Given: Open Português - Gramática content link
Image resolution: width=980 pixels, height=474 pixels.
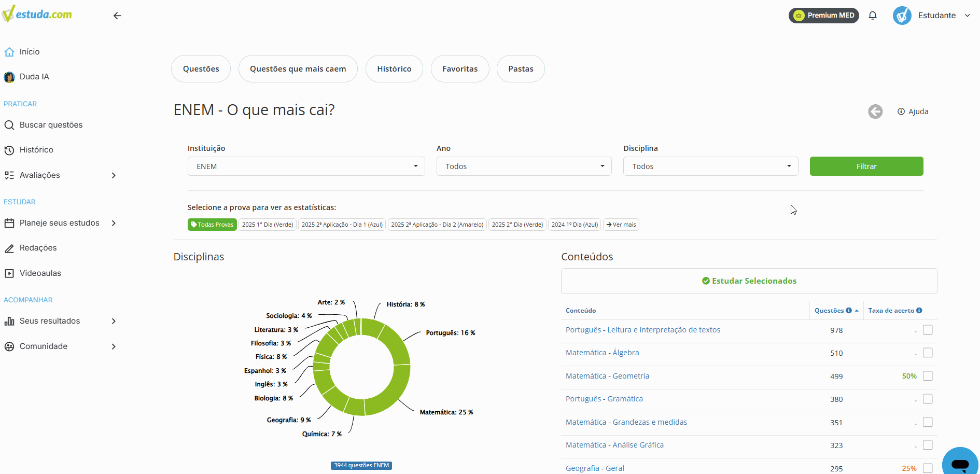Looking at the screenshot, I should [604, 399].
